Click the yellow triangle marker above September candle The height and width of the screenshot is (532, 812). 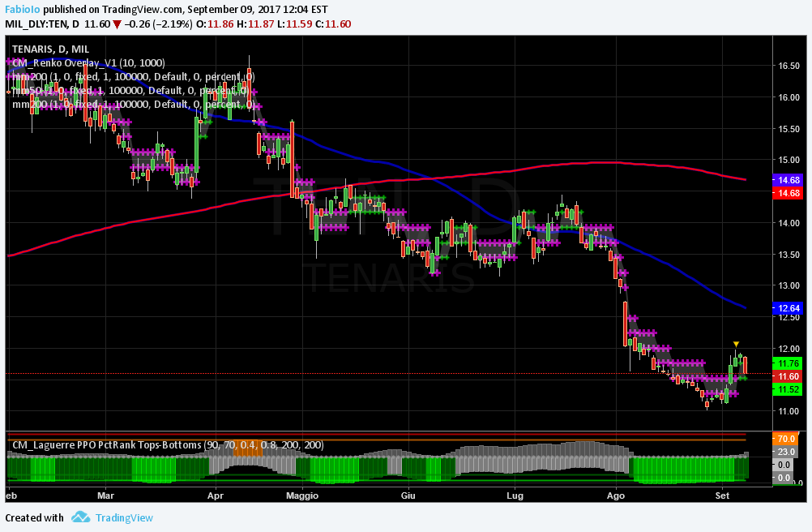(x=736, y=345)
